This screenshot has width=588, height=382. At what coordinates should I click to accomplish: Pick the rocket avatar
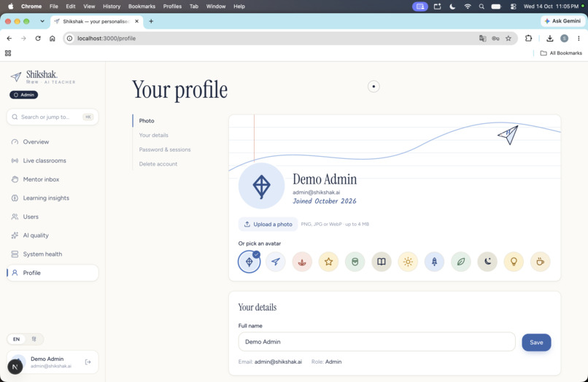pyautogui.click(x=434, y=262)
